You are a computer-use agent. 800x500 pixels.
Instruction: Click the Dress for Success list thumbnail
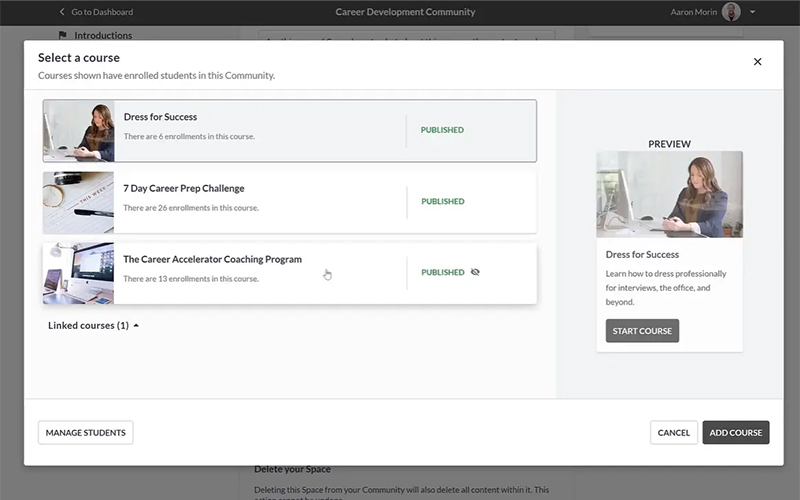tap(78, 131)
